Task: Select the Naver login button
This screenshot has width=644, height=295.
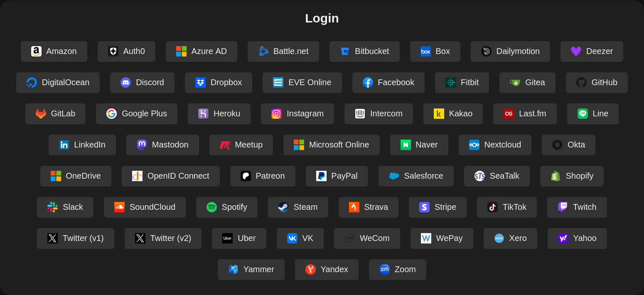Action: click(x=419, y=145)
